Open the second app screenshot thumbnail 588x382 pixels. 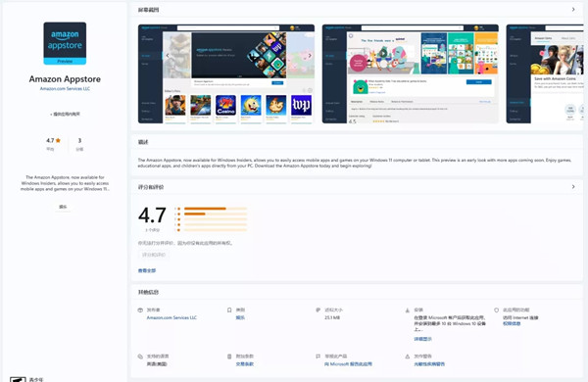point(411,73)
